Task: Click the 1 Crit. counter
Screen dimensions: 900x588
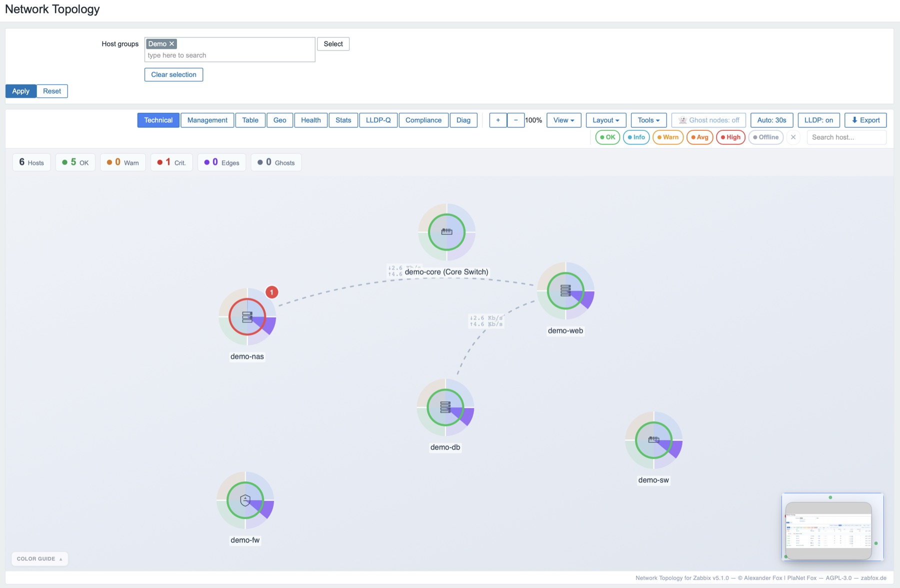Action: [x=171, y=162]
